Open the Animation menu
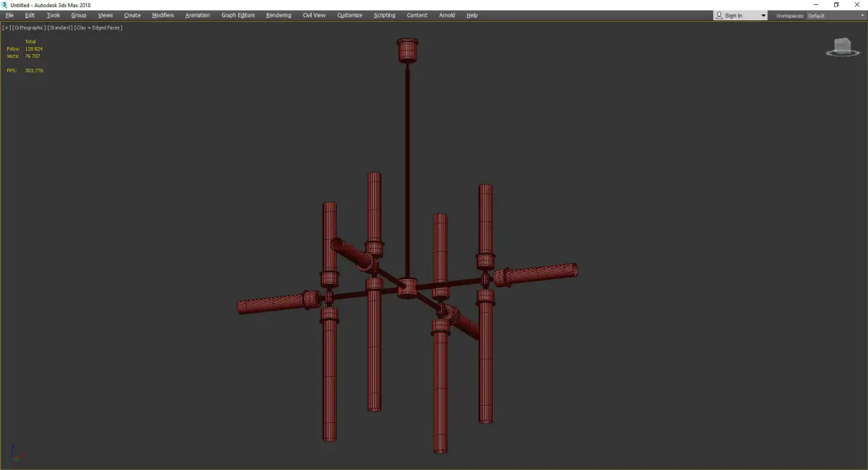The width and height of the screenshot is (868, 470). 197,15
